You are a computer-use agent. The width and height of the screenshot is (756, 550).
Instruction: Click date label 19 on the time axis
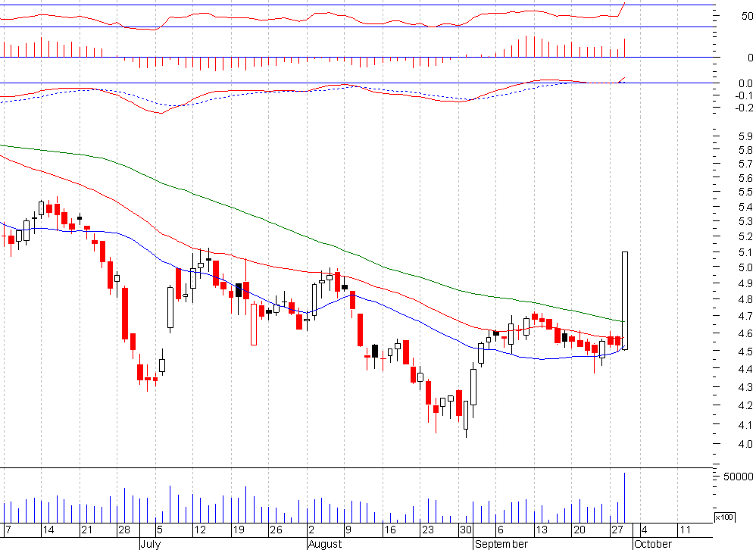(x=238, y=530)
